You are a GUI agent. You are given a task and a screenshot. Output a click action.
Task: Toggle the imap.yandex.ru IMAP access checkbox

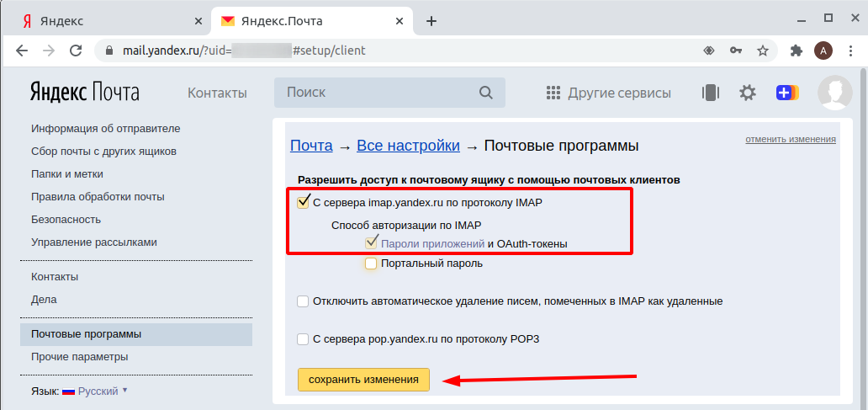pyautogui.click(x=304, y=202)
